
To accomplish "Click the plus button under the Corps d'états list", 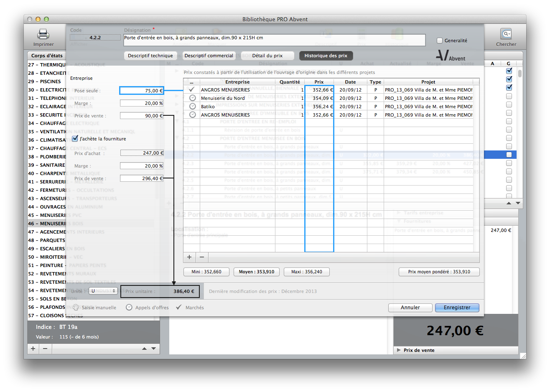I will coord(33,349).
